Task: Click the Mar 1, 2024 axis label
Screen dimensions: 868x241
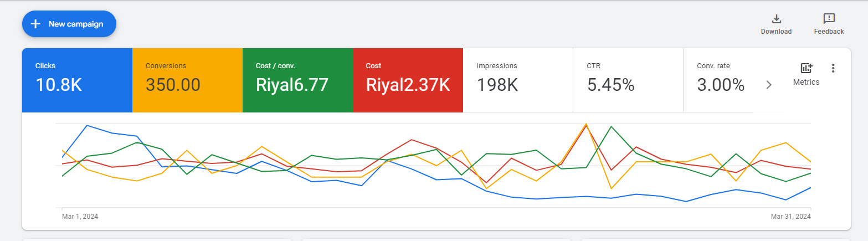Action: click(x=80, y=217)
